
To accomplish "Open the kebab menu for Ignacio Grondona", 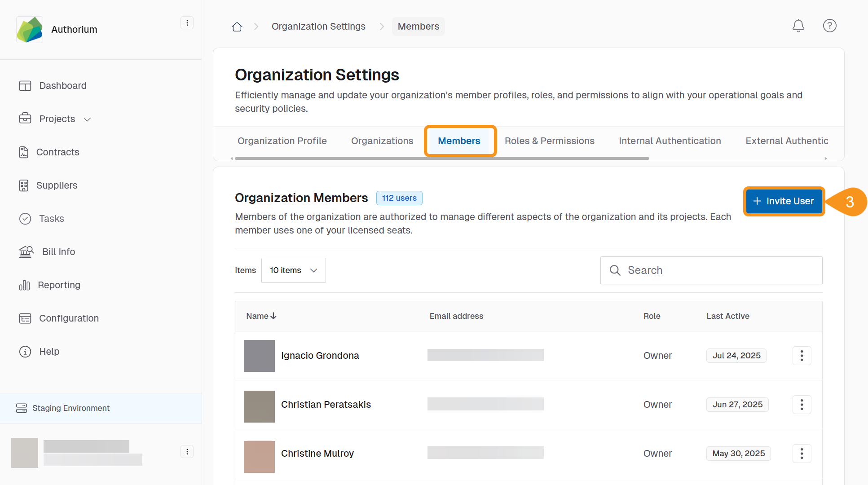I will tap(802, 355).
